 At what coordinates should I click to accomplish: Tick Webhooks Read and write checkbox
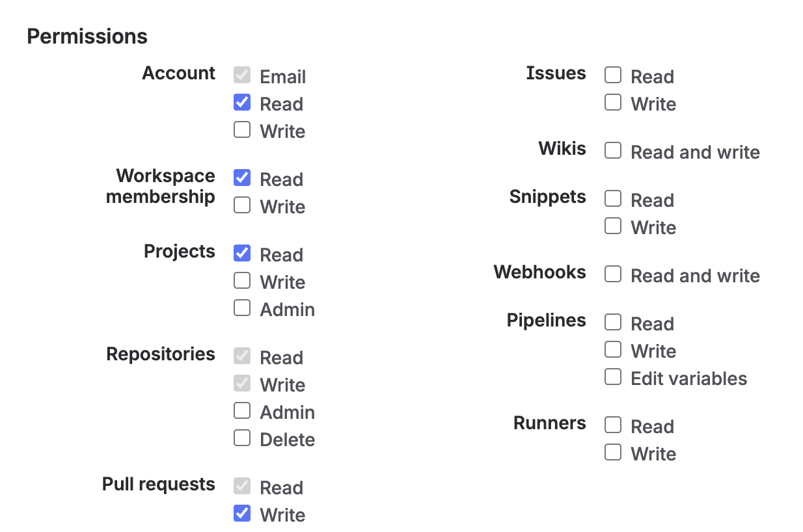pyautogui.click(x=613, y=274)
